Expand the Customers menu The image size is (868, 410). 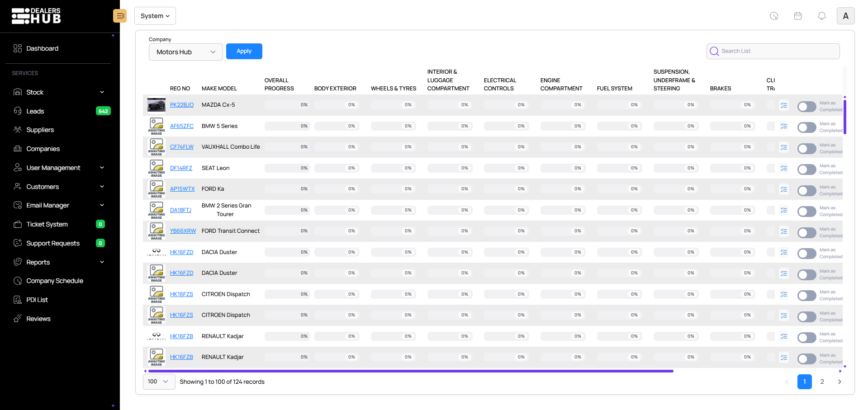tap(102, 187)
